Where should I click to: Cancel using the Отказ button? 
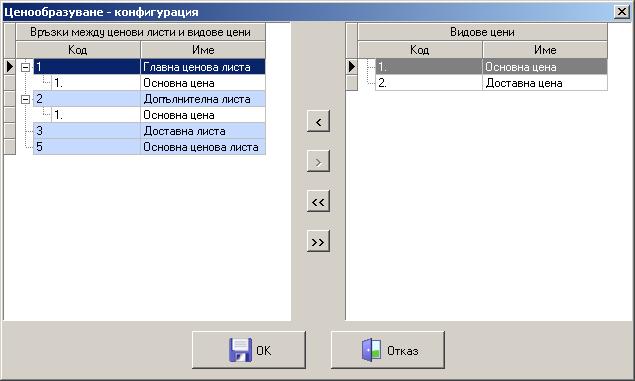tap(388, 350)
